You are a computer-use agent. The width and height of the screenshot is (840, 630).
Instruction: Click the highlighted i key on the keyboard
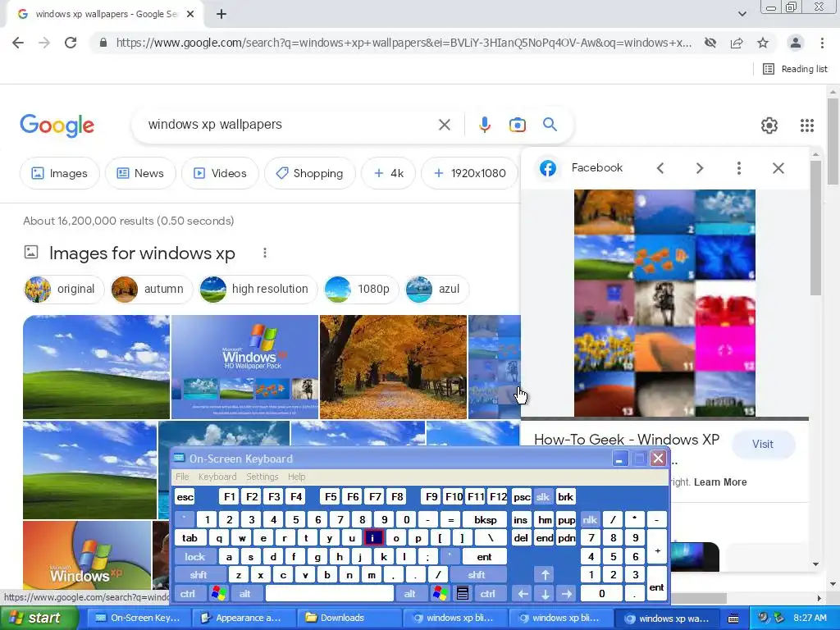[x=373, y=538]
